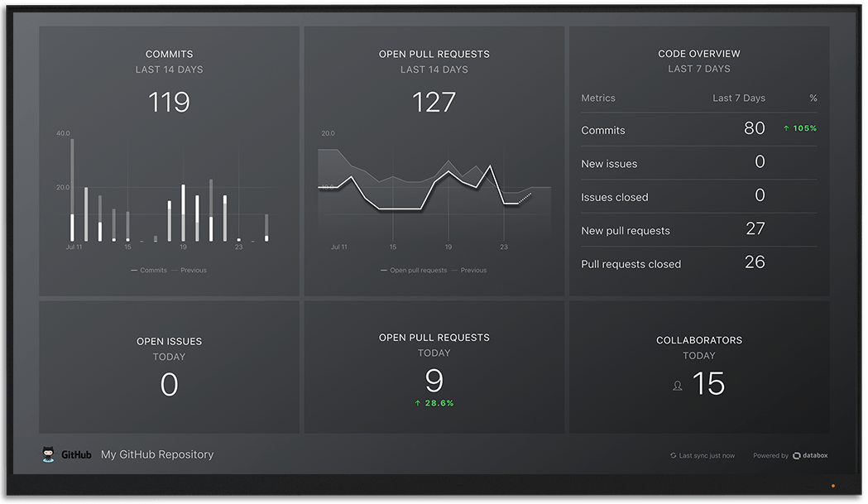This screenshot has height=504, width=868.
Task: Click the 119 commits total number
Action: [169, 103]
